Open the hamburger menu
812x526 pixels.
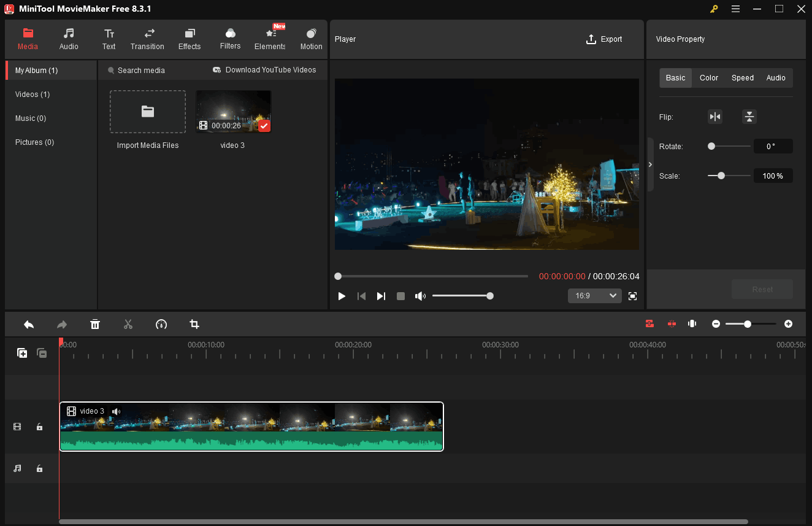coord(735,9)
